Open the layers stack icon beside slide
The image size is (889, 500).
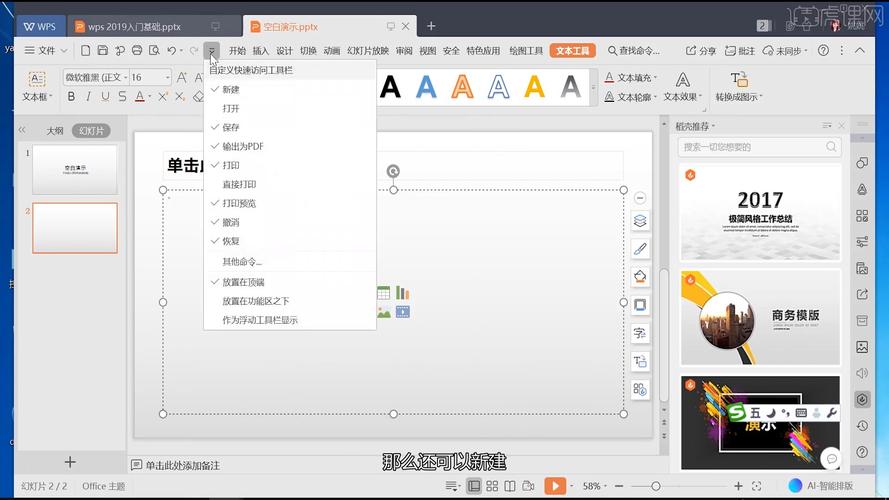click(x=640, y=221)
